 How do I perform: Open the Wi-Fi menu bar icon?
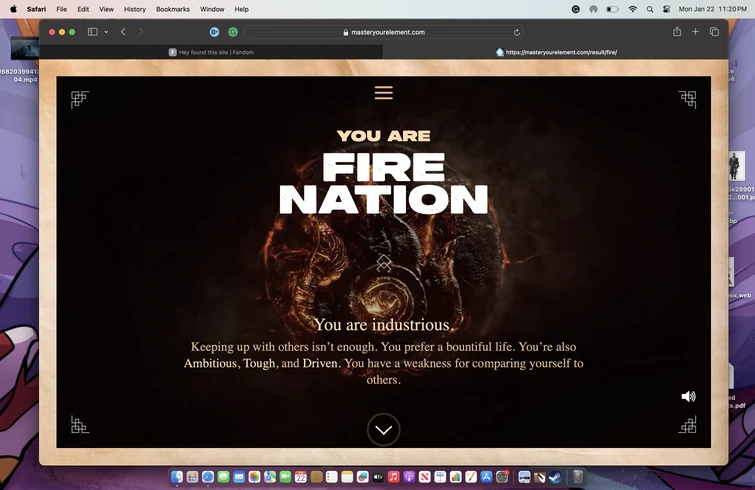(633, 9)
